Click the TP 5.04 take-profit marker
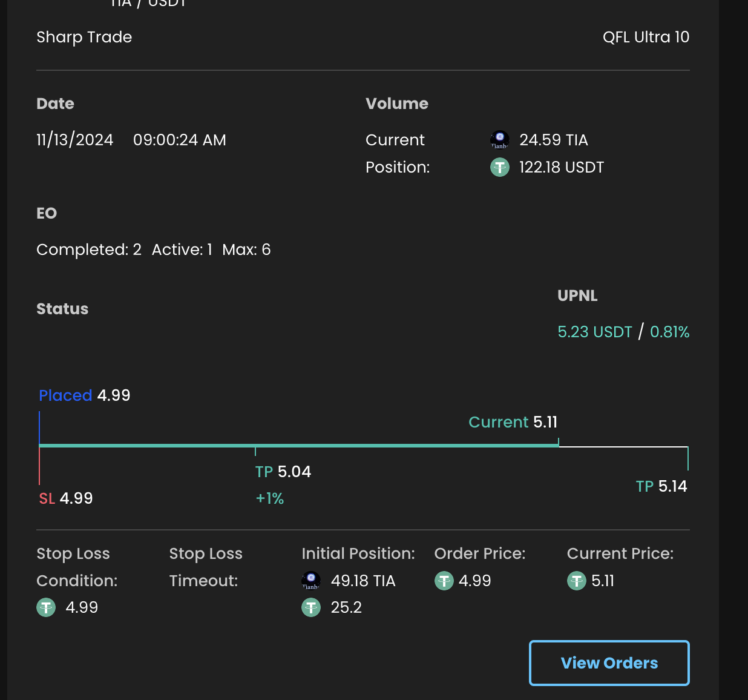 coord(283,472)
